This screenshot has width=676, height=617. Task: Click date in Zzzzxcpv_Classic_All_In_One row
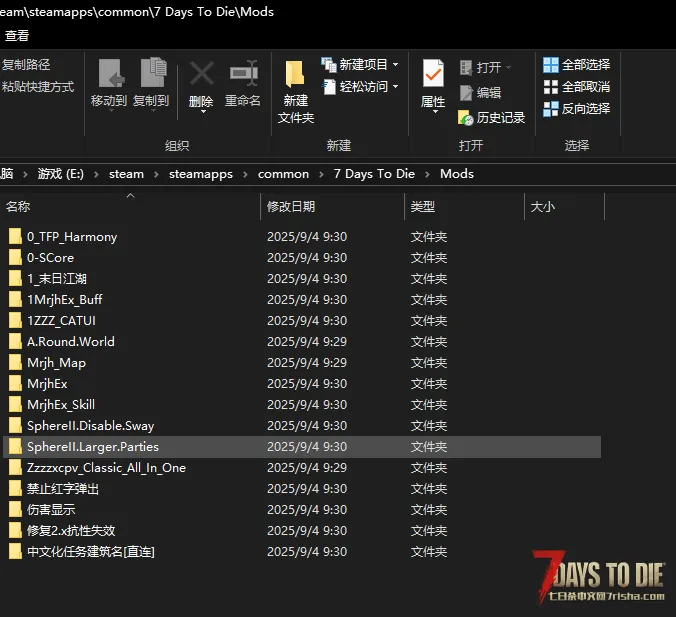coord(307,467)
